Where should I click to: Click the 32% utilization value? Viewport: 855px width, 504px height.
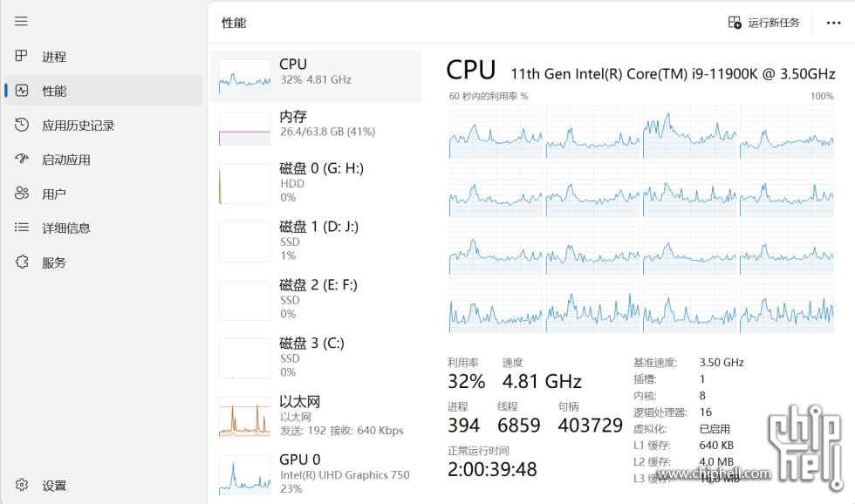pos(466,381)
